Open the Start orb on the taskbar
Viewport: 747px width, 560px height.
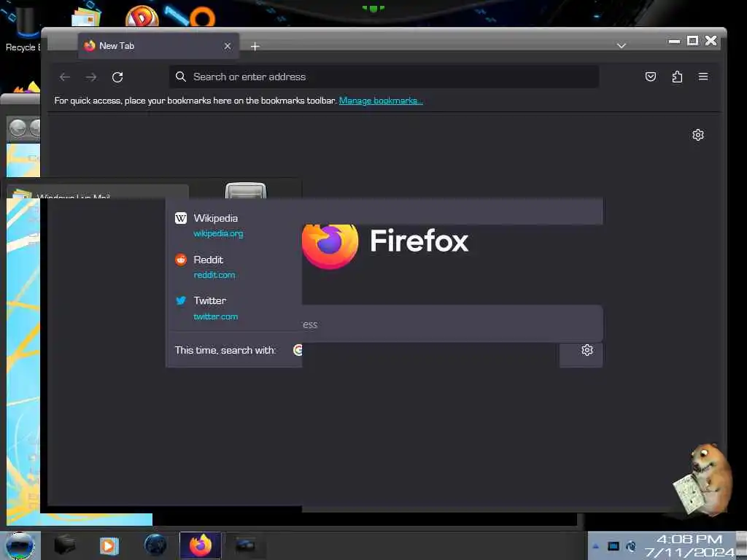tap(20, 545)
